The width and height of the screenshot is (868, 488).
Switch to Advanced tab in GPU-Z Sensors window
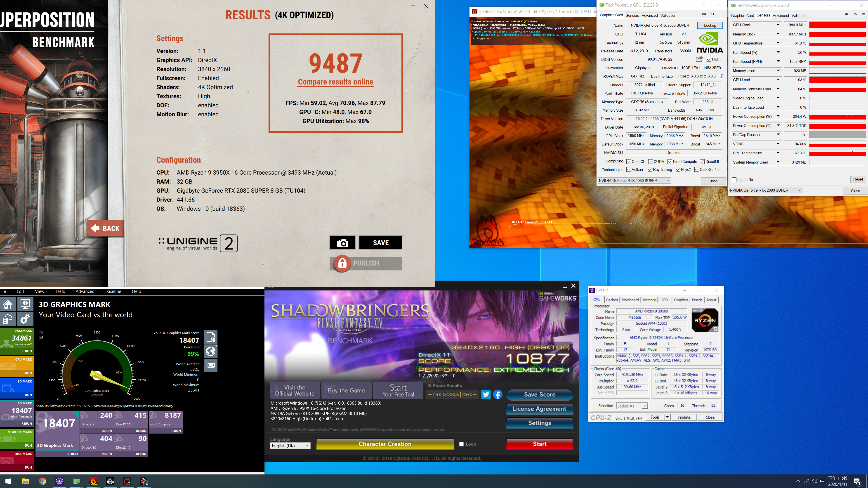780,16
